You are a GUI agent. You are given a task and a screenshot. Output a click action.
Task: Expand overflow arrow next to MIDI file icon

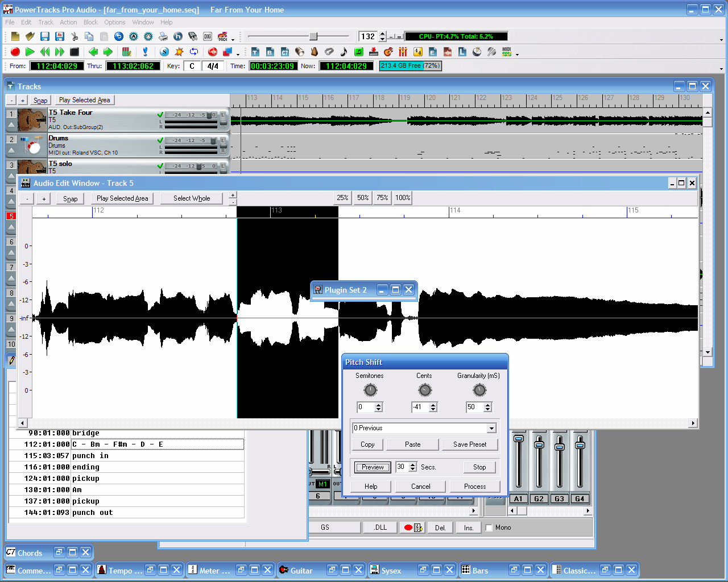pyautogui.click(x=233, y=40)
